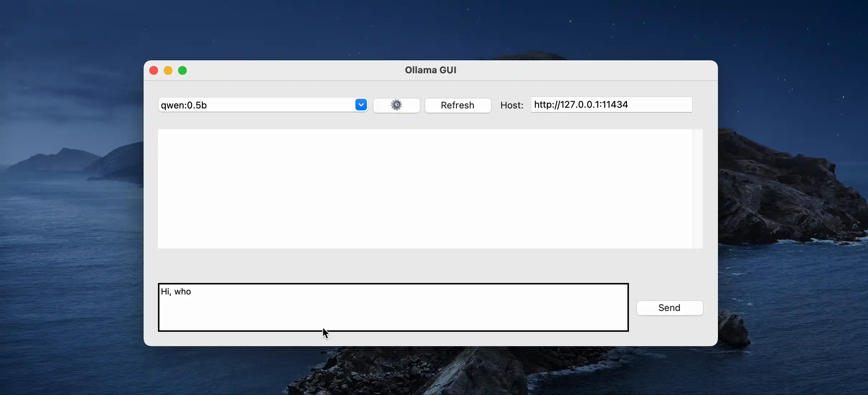868x395 pixels.
Task: Close the Ollama GUI window
Action: 154,70
